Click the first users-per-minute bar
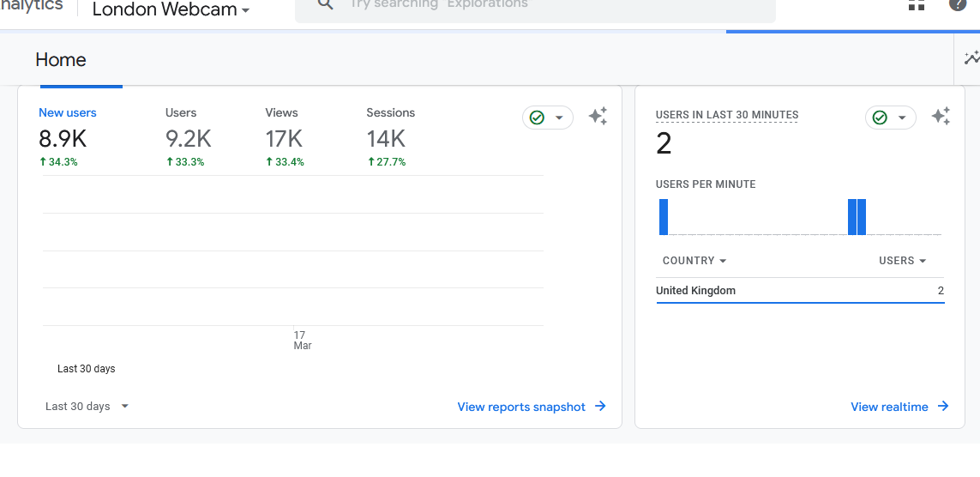The width and height of the screenshot is (980, 477). pyautogui.click(x=664, y=217)
